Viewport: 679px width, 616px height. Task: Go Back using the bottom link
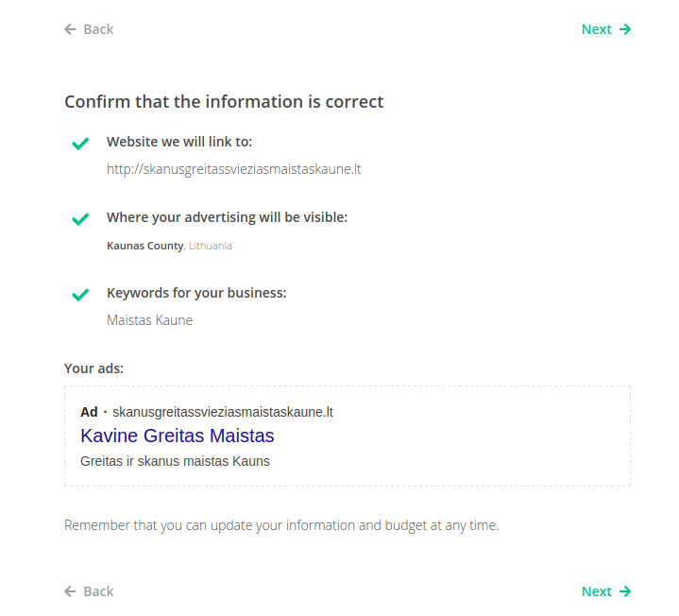click(97, 591)
